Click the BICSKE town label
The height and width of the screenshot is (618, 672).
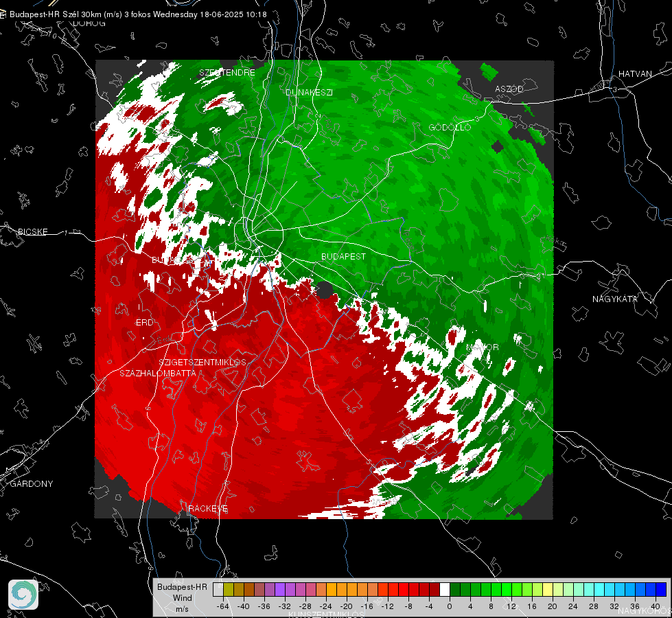click(x=32, y=231)
